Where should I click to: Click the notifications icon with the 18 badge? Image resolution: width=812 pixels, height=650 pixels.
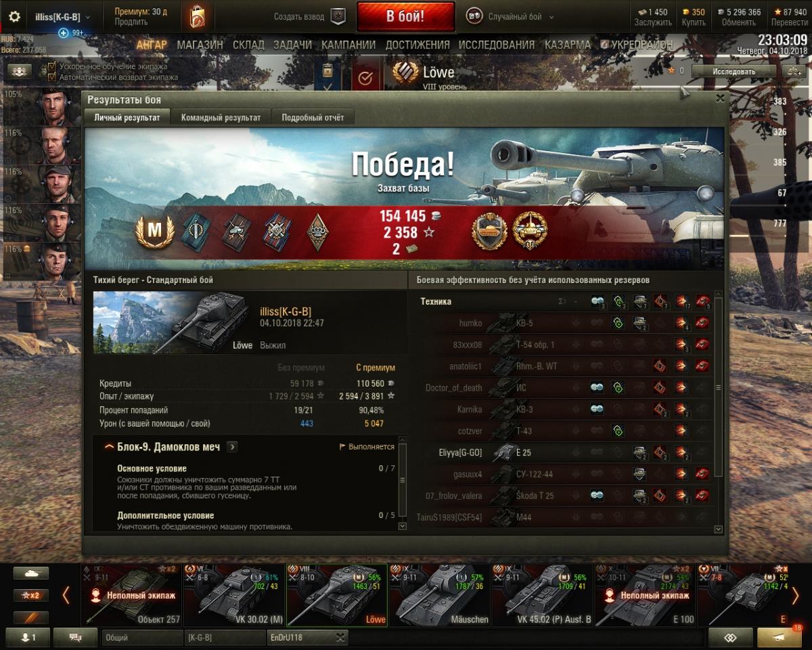click(x=780, y=637)
